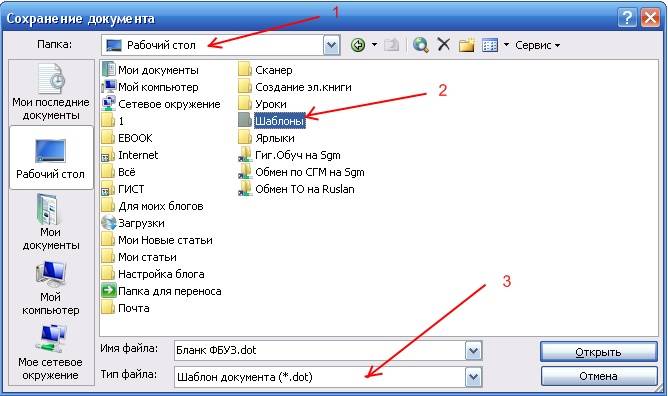668x396 pixels.
Task: Select the Обмен по СГМ на Sgm shortcut
Action: (x=301, y=172)
